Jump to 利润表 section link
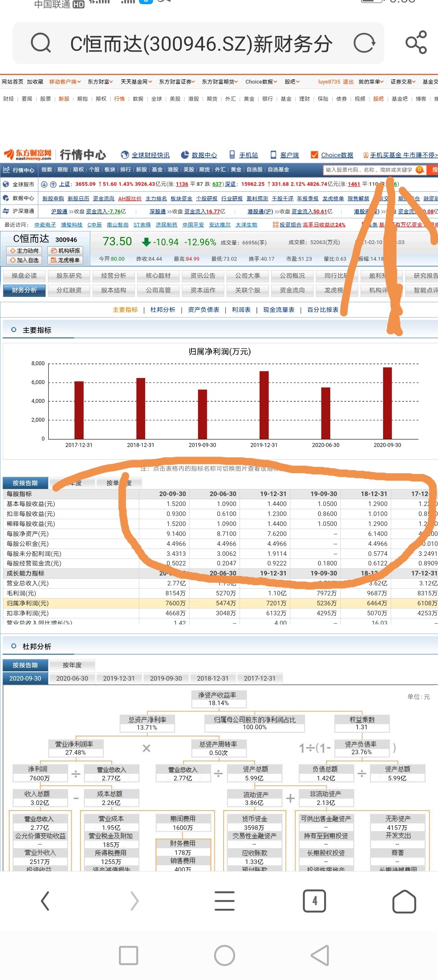Image resolution: width=438 pixels, height=980 pixels. (x=241, y=310)
